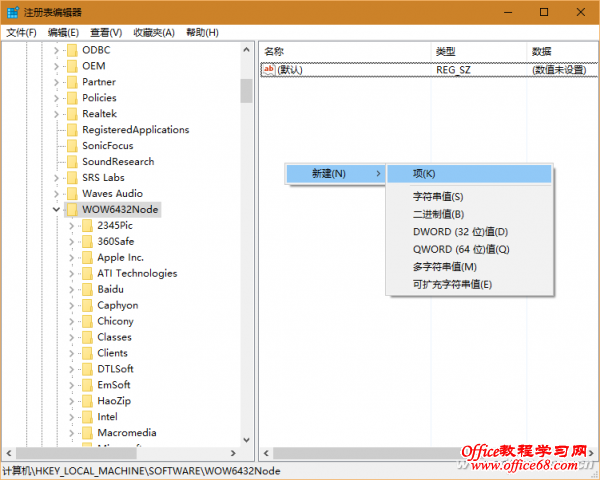The image size is (600, 480).
Task: Select the (默认) value row
Action: [x=429, y=70]
